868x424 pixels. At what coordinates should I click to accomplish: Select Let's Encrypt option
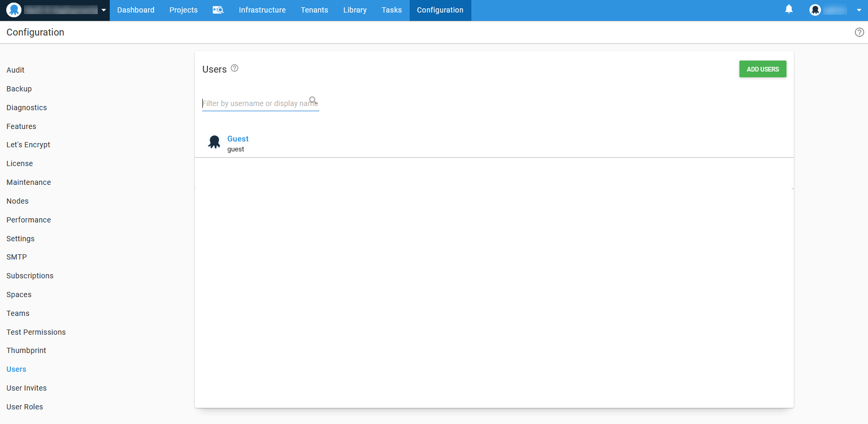28,145
